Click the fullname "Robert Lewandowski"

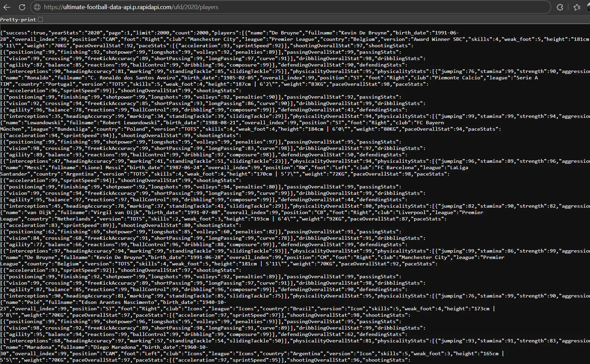[130, 123]
